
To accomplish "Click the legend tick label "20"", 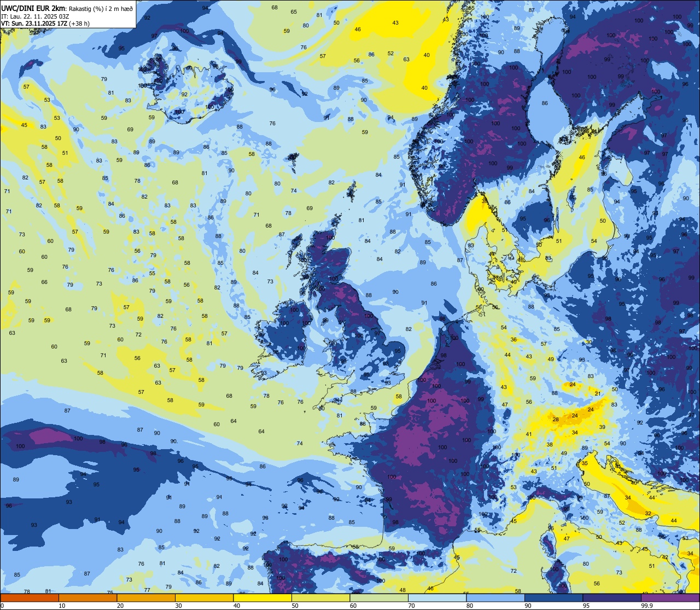I will pos(120,606).
